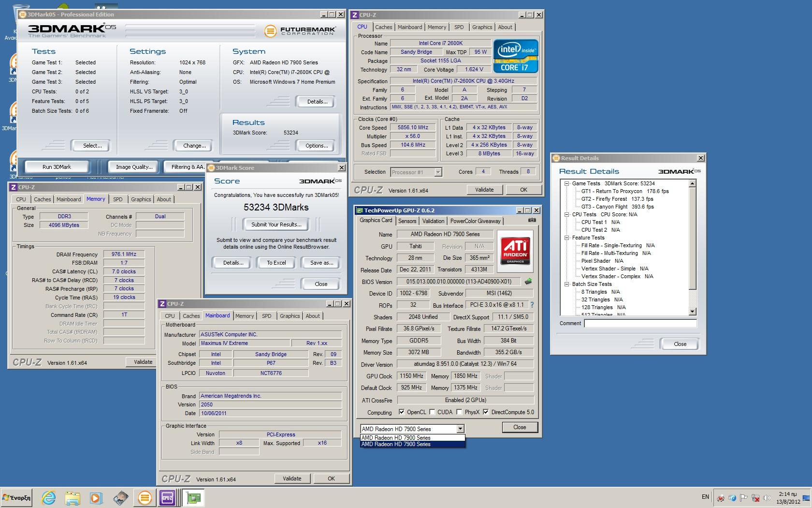
Task: Open the Processor #1 selection dropdown
Action: click(x=437, y=172)
